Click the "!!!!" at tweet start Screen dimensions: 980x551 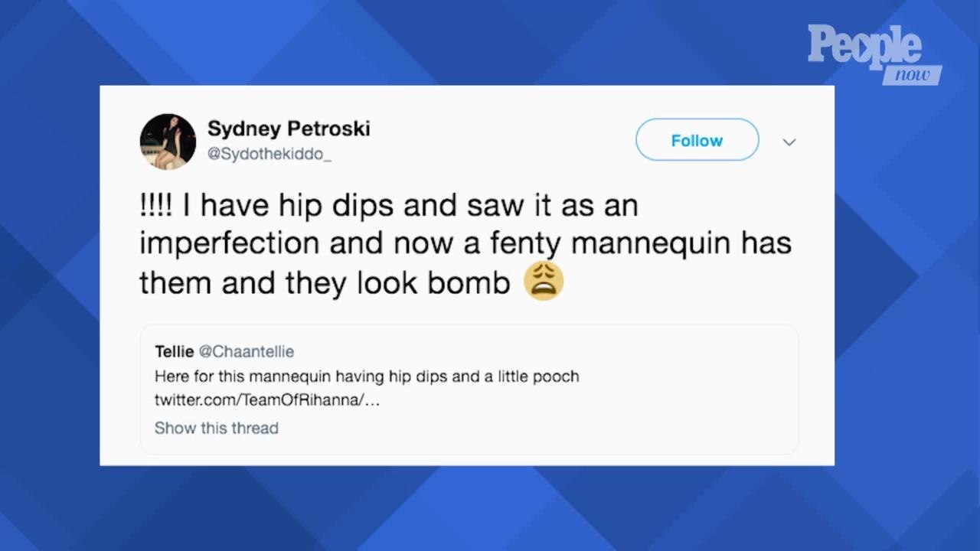coord(155,205)
